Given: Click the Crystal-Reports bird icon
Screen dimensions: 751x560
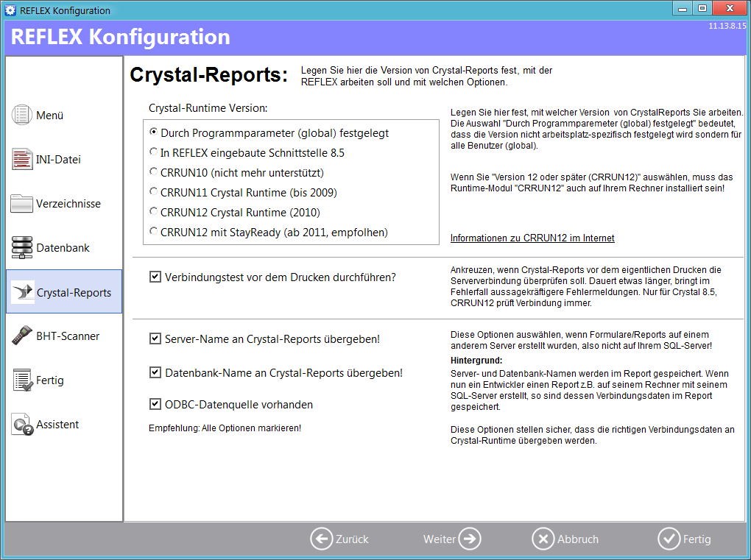Looking at the screenshot, I should [23, 292].
